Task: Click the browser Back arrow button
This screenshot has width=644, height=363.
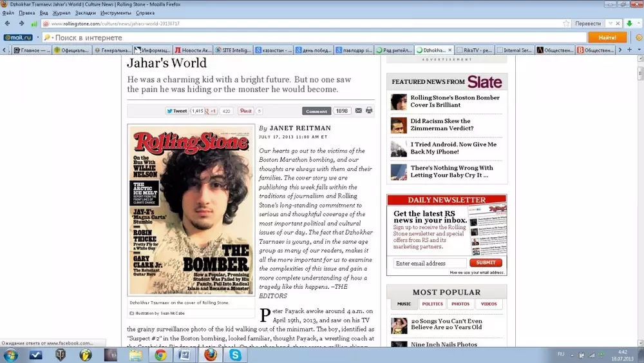Action: coord(8,23)
